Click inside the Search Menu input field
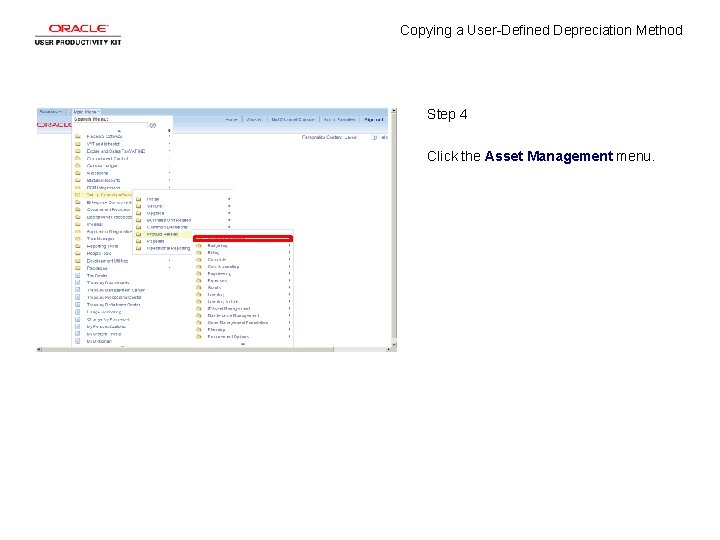Viewport: 720px width, 540px height. click(x=111, y=125)
